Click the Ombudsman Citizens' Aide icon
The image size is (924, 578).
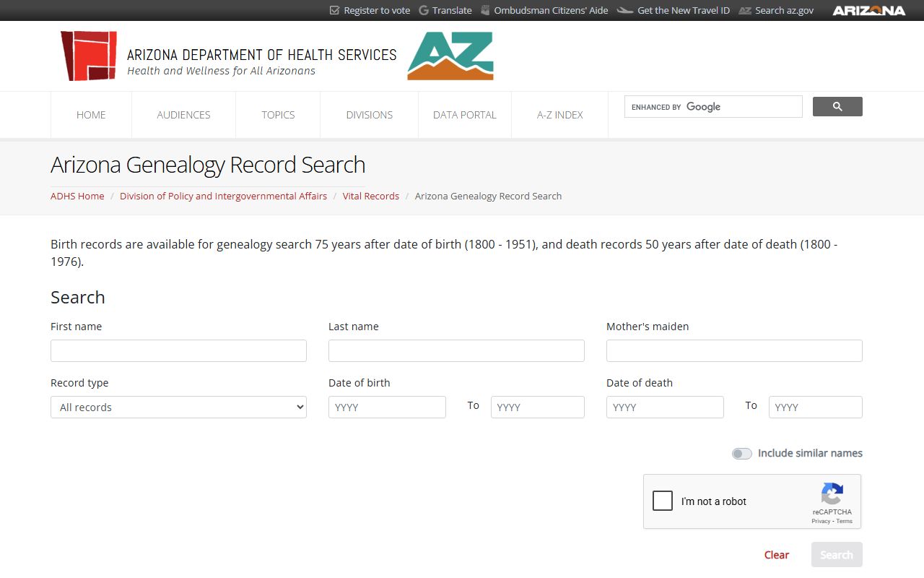click(485, 10)
